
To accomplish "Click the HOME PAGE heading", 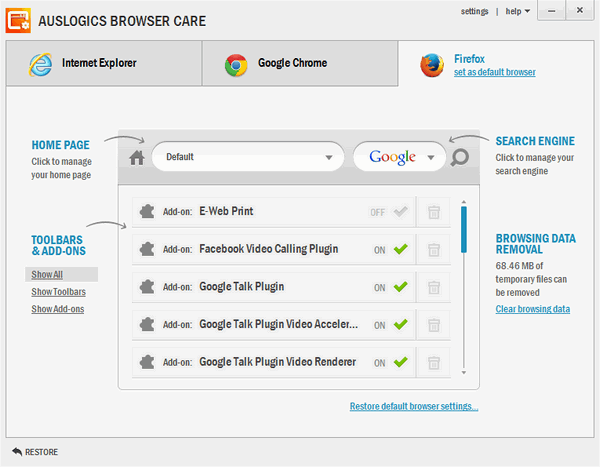I will [60, 145].
